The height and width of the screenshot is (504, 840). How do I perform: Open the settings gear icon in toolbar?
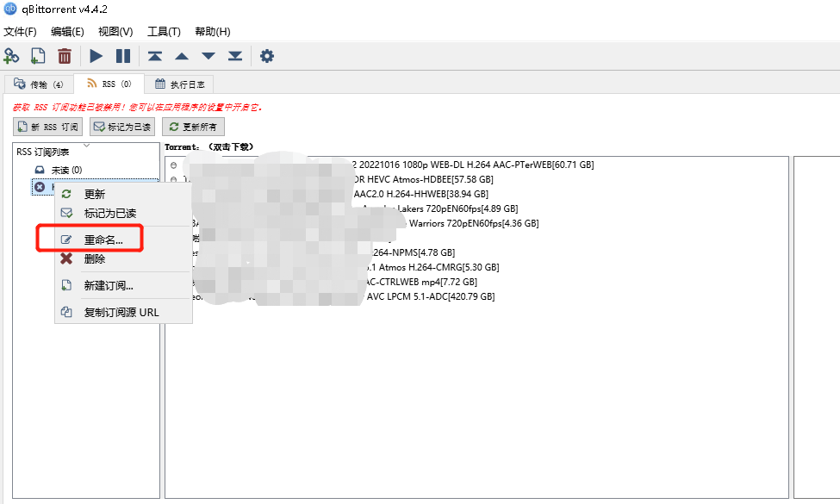[267, 56]
